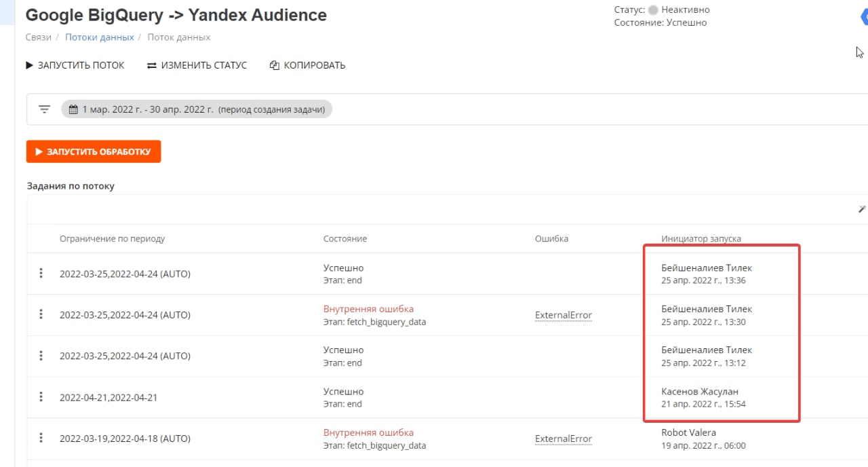
Task: Click page title Google BigQuery -> Yandex Audience
Action: [x=176, y=15]
